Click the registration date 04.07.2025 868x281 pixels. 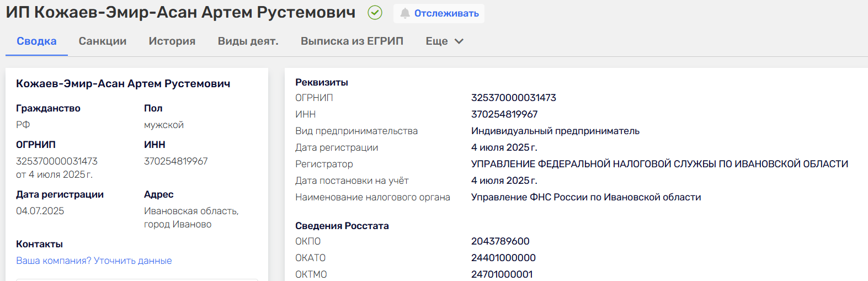pos(40,211)
